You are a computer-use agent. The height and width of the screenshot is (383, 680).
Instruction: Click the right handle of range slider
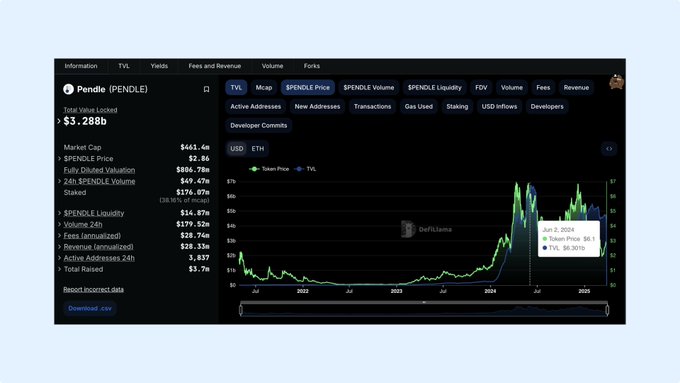click(x=607, y=310)
